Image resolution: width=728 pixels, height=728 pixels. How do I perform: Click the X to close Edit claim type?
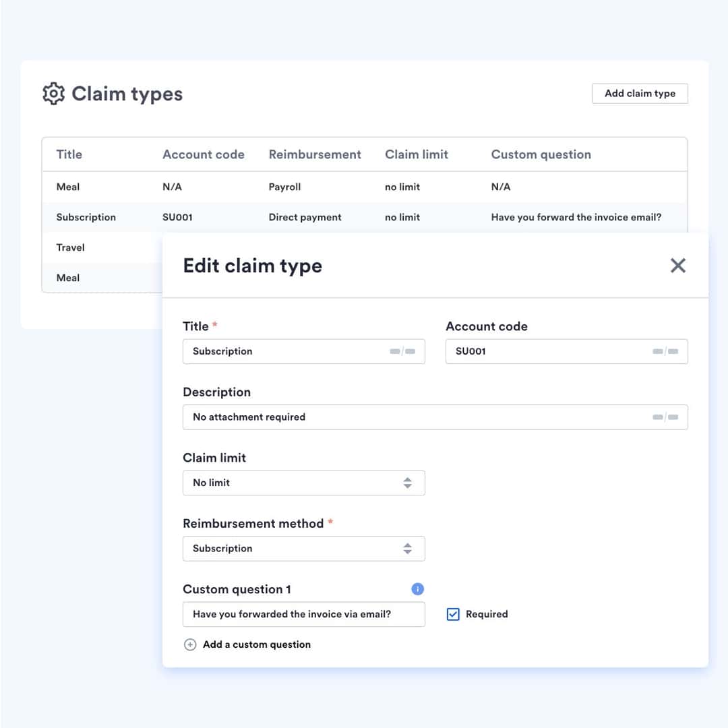tap(678, 266)
